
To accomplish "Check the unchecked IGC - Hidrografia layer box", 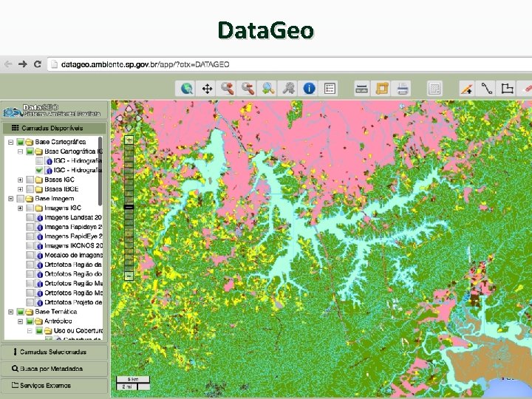I will (x=39, y=161).
